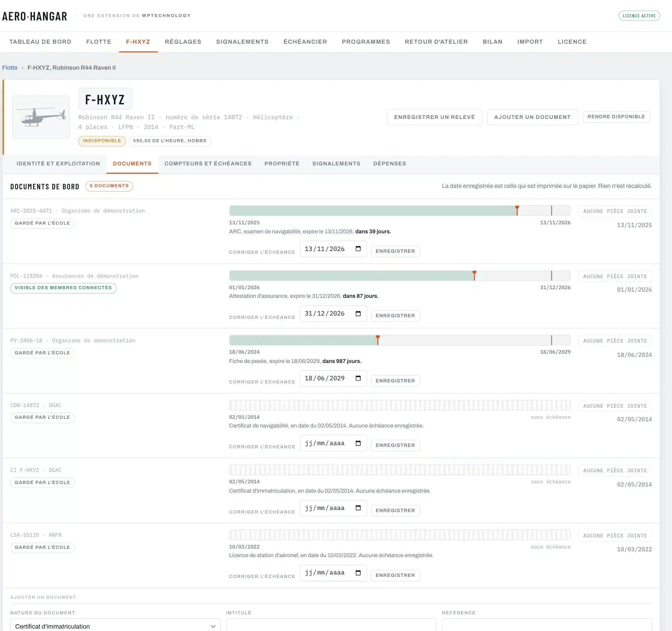Click the Indisponible status badge

coord(102,141)
